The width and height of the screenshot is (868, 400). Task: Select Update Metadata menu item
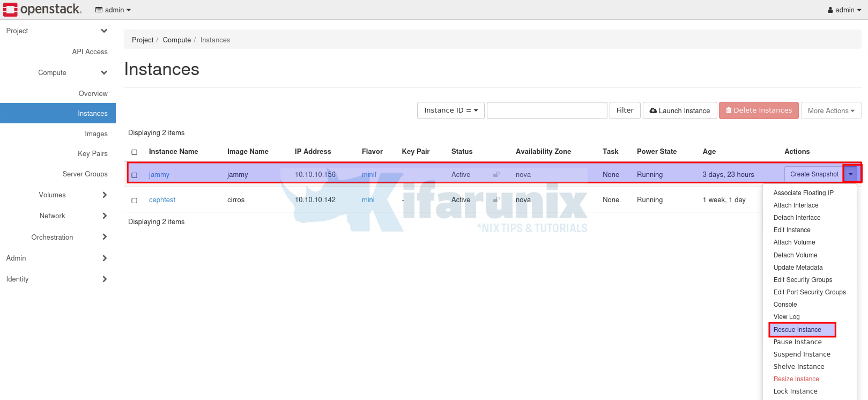tap(798, 268)
